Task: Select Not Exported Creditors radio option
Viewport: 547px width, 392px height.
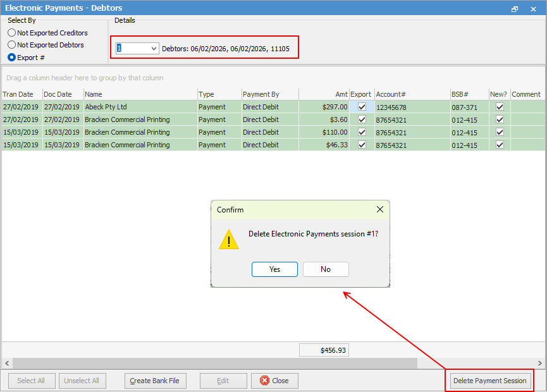Action: pyautogui.click(x=12, y=33)
